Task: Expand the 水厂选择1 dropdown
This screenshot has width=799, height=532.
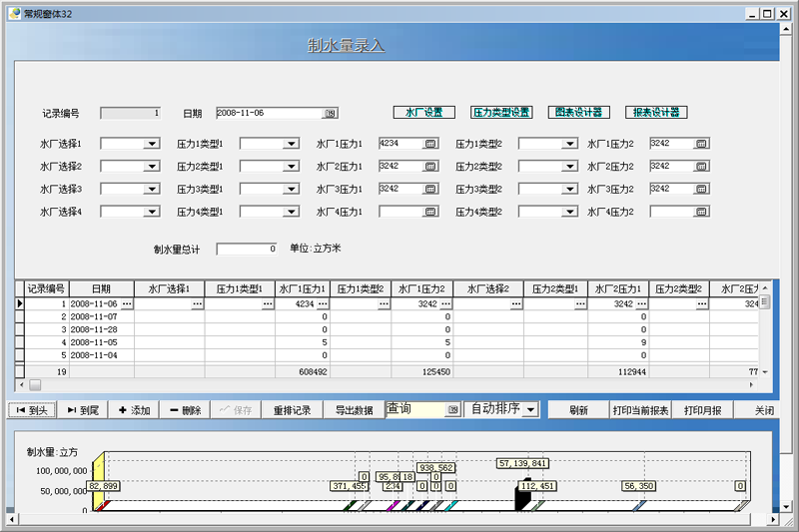Action: pos(152,144)
